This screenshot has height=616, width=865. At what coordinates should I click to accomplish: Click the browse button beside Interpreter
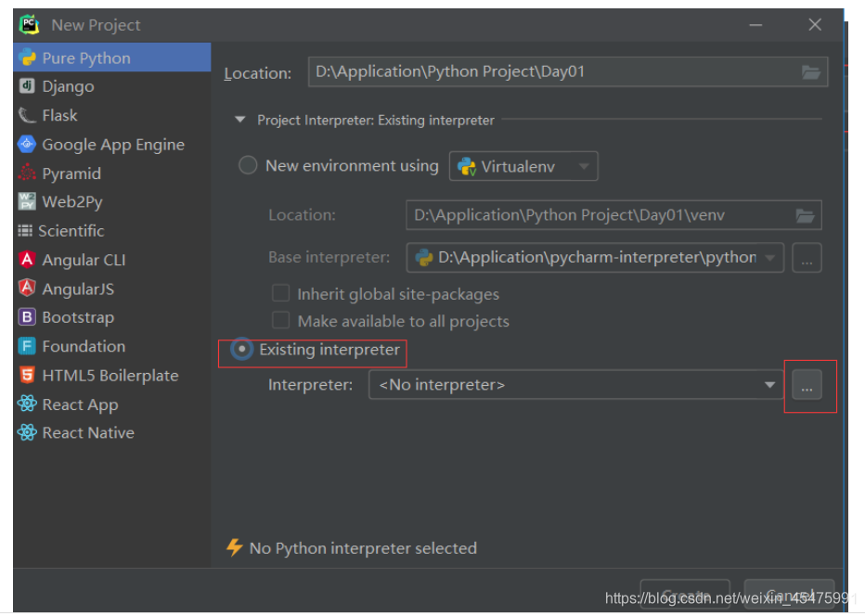click(x=807, y=384)
